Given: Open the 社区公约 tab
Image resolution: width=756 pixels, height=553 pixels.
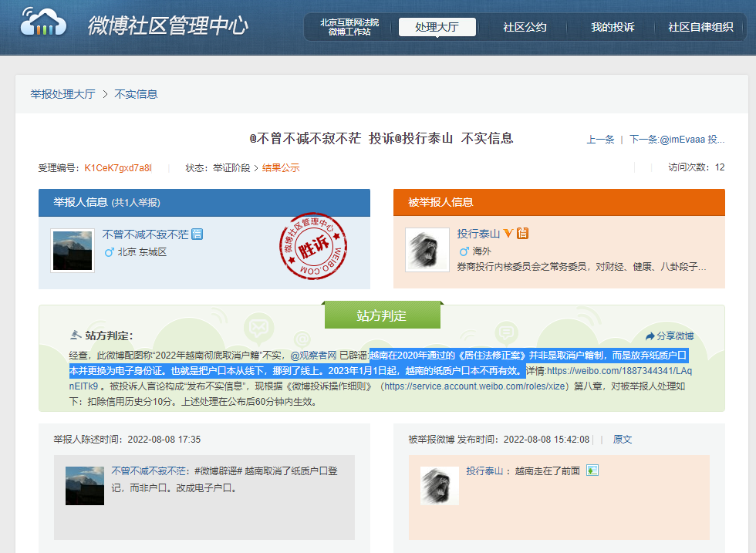Looking at the screenshot, I should tap(525, 27).
